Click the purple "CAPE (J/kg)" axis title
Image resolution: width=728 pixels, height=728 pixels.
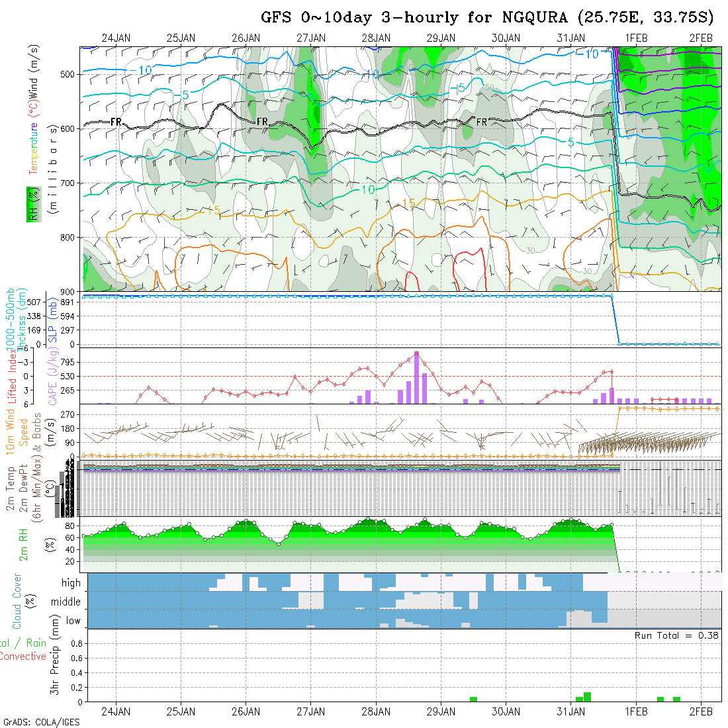pyautogui.click(x=53, y=376)
